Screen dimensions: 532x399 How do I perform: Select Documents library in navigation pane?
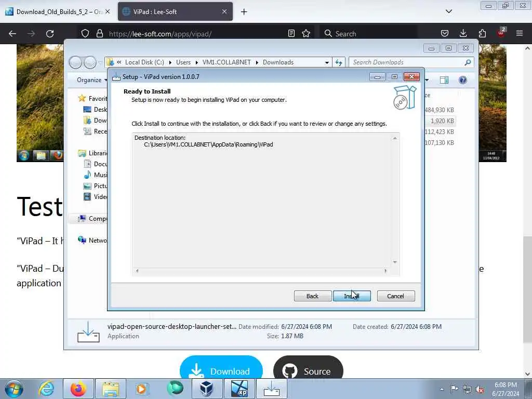click(95, 164)
